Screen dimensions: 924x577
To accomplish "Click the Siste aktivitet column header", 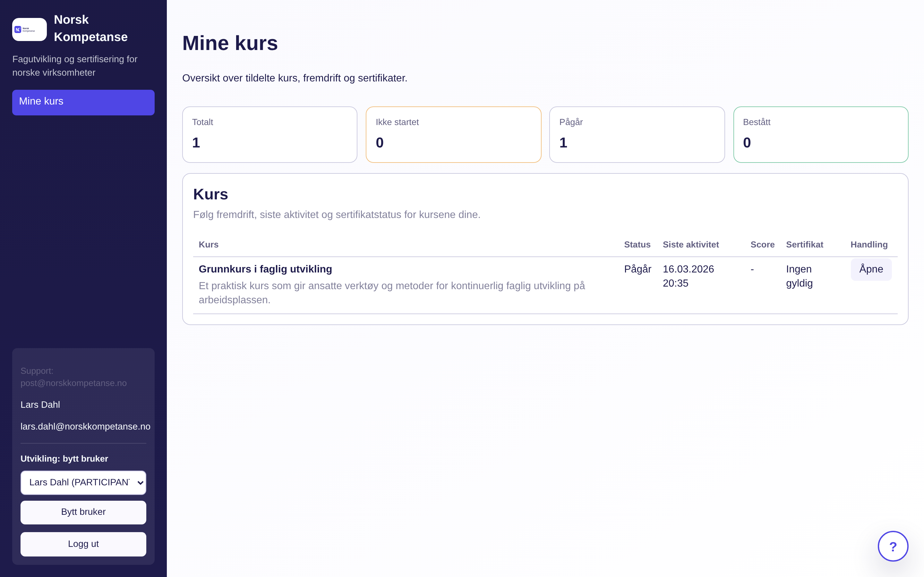I will click(691, 245).
